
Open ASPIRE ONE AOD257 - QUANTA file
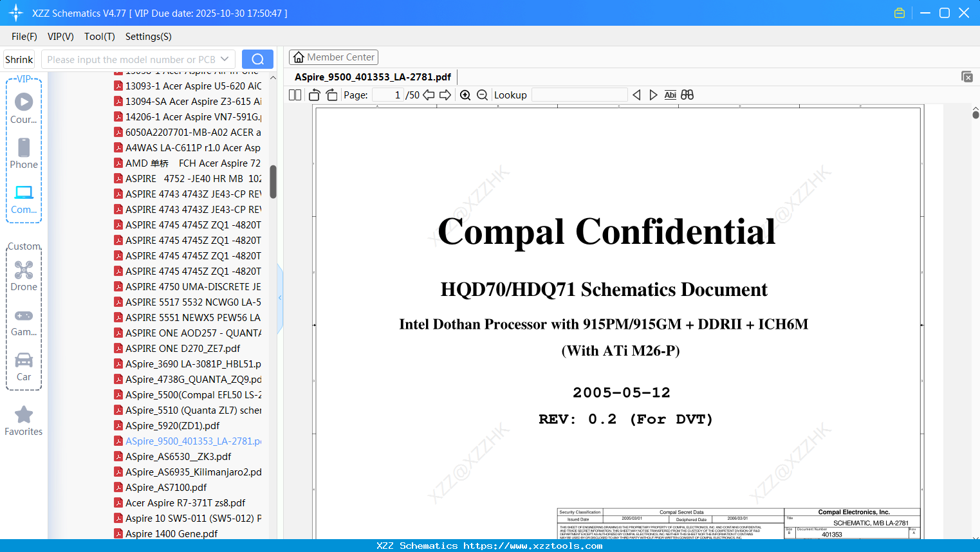tap(187, 333)
